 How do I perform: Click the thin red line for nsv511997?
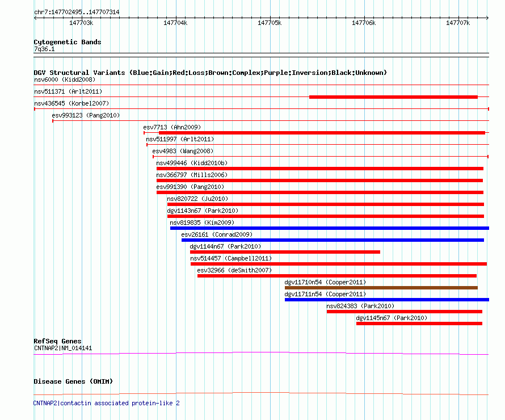coord(318,145)
